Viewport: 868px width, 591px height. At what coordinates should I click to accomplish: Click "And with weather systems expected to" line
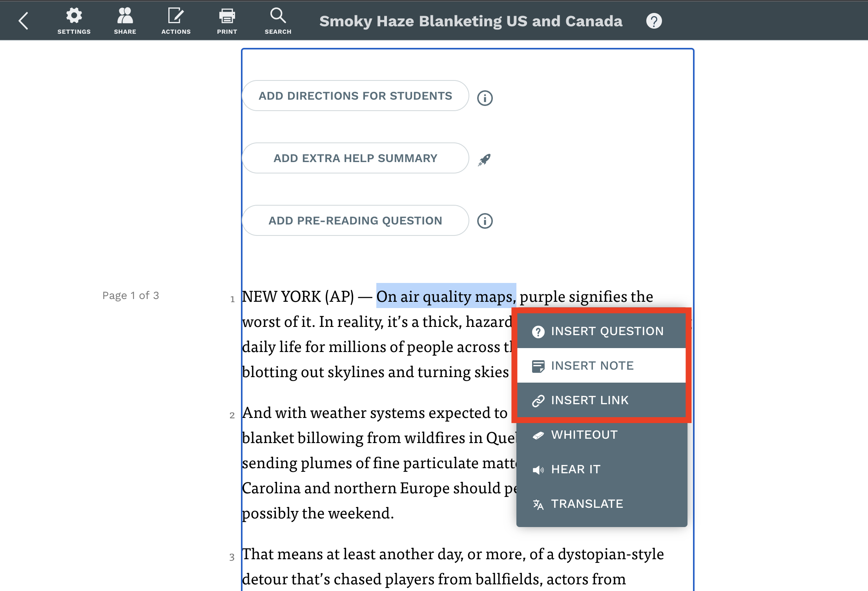[x=375, y=412]
